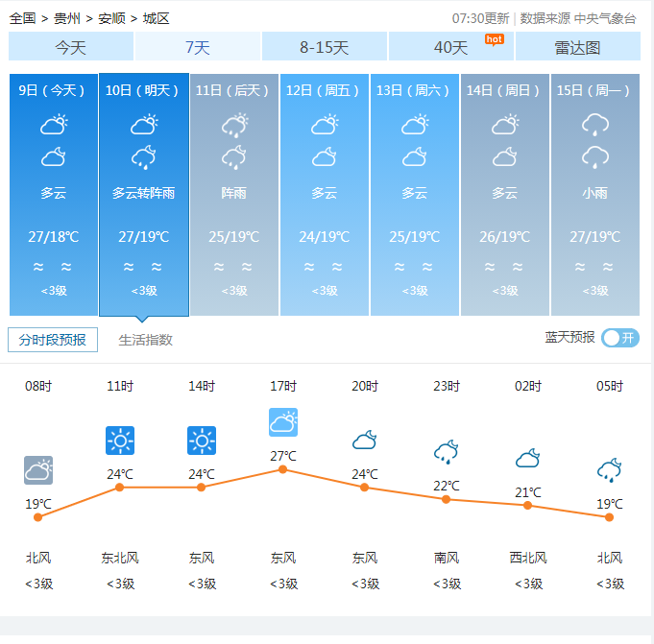654x644 pixels.
Task: Click the cloudy icon at 08时
Action: (38, 470)
